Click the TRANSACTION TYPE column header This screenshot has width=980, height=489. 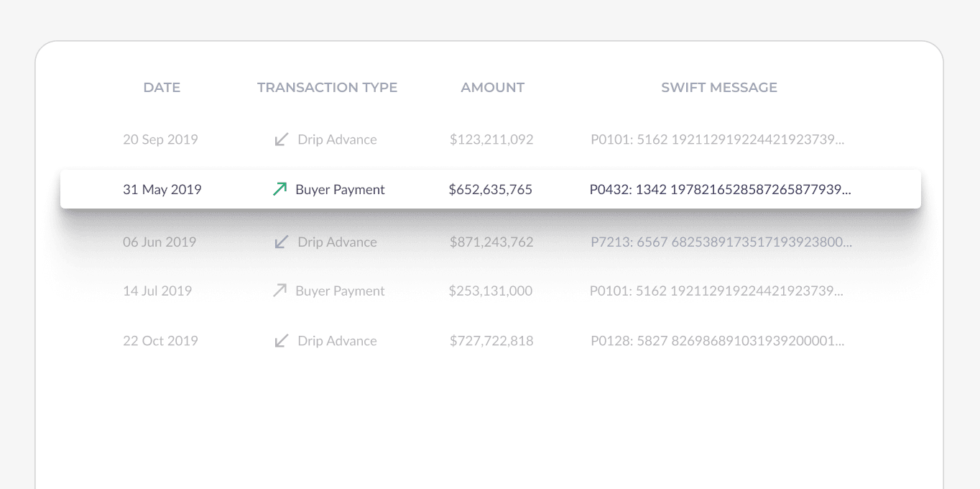327,88
